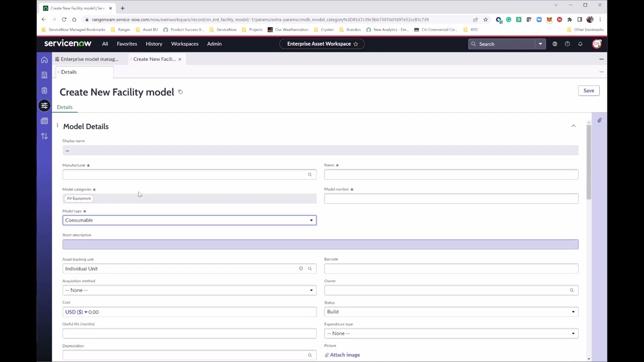Click the ServiceNow logo

[68, 44]
